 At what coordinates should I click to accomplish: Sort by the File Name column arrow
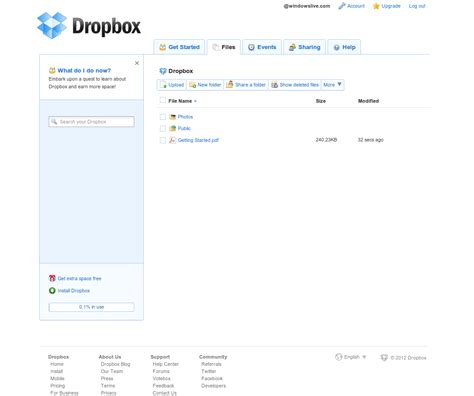tap(195, 101)
